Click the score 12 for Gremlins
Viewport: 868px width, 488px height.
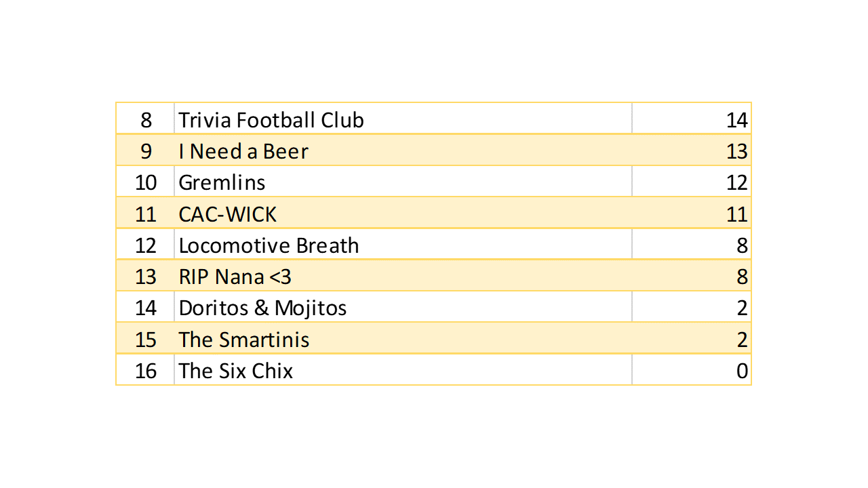coord(736,182)
